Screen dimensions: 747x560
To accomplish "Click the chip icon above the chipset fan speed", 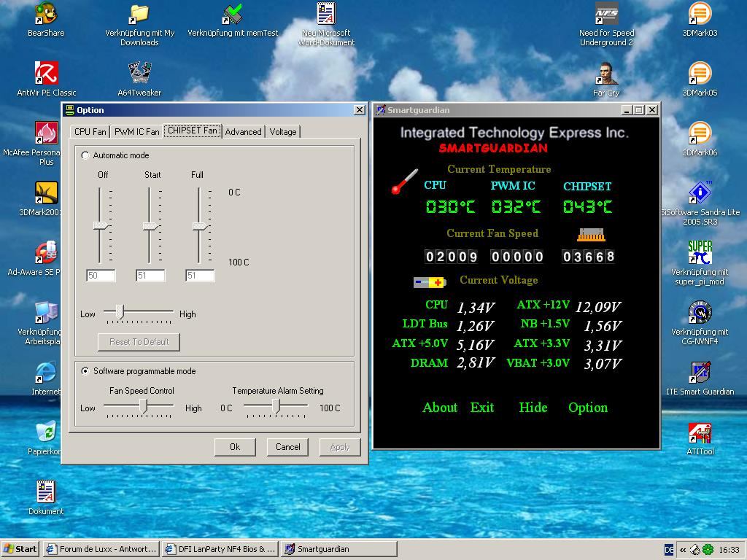I will (591, 236).
